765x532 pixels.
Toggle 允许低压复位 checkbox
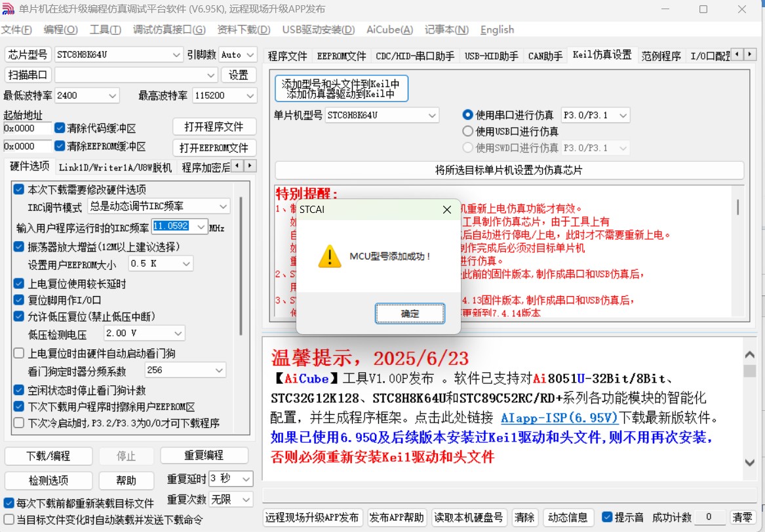pos(18,316)
